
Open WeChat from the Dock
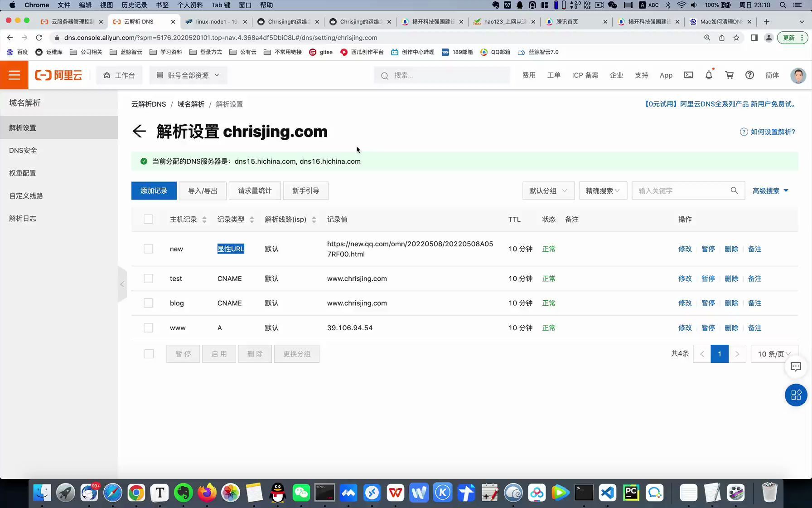(301, 493)
